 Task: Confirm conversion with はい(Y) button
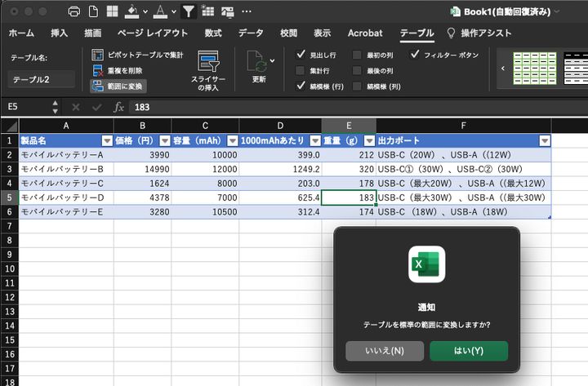(x=468, y=351)
